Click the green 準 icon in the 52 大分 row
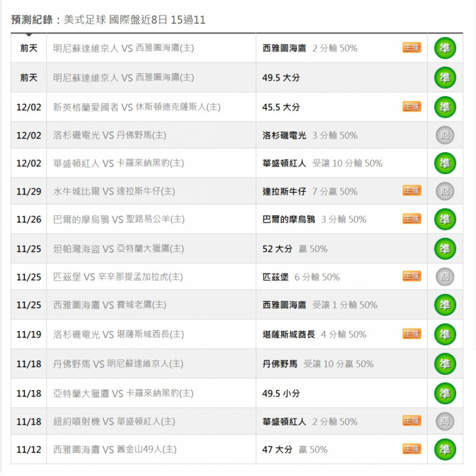 coord(445,249)
